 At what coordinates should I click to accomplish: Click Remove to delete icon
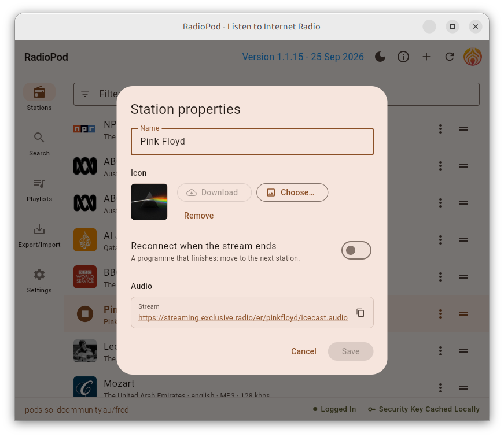198,216
